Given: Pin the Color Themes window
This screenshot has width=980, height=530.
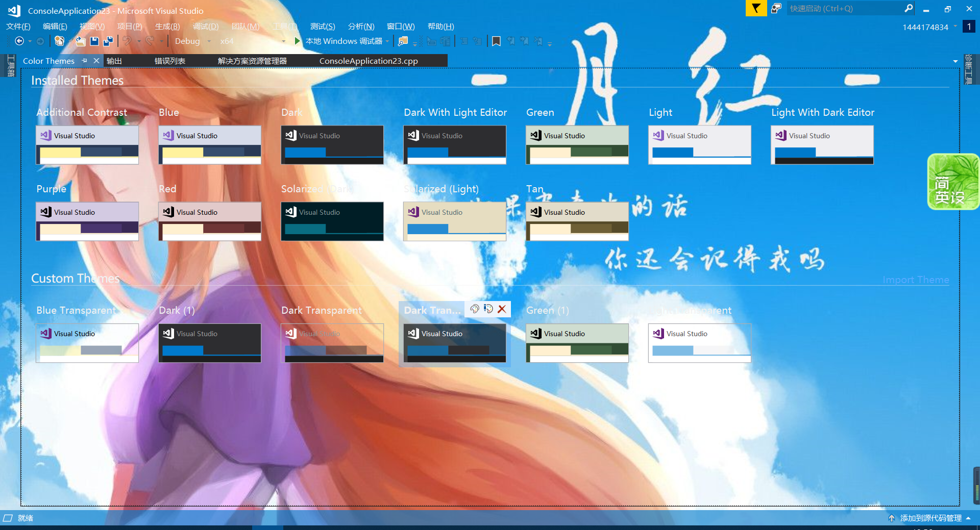Looking at the screenshot, I should pos(85,60).
